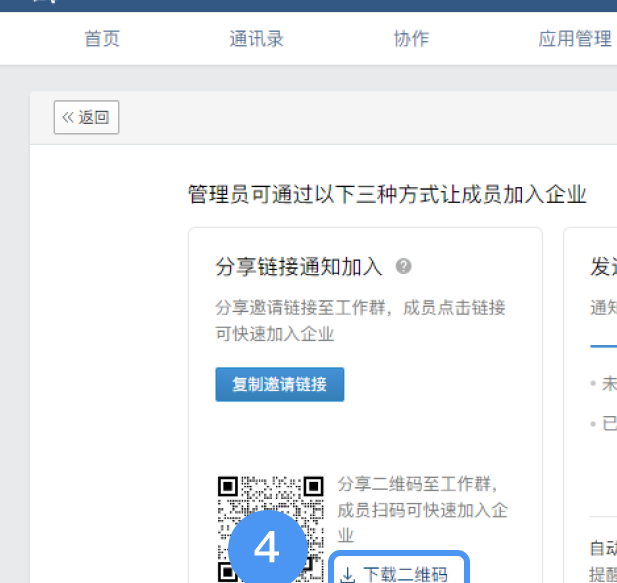Switch to the 通讯录 tab
The width and height of the screenshot is (617, 583).
[x=256, y=39]
